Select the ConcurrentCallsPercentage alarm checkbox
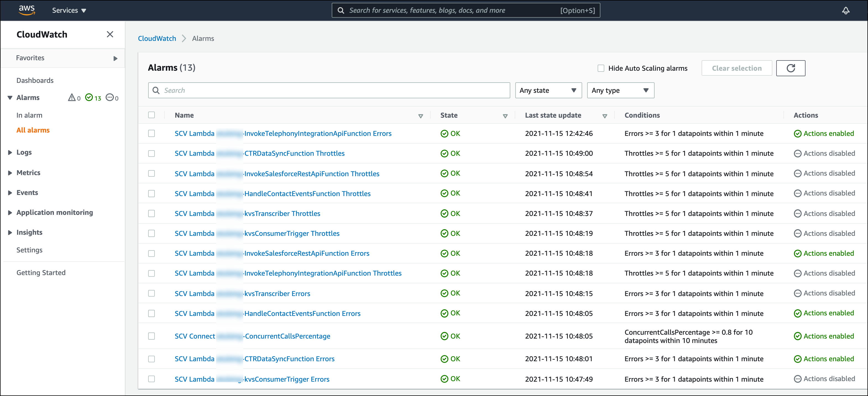Viewport: 868px width, 396px height. 152,336
